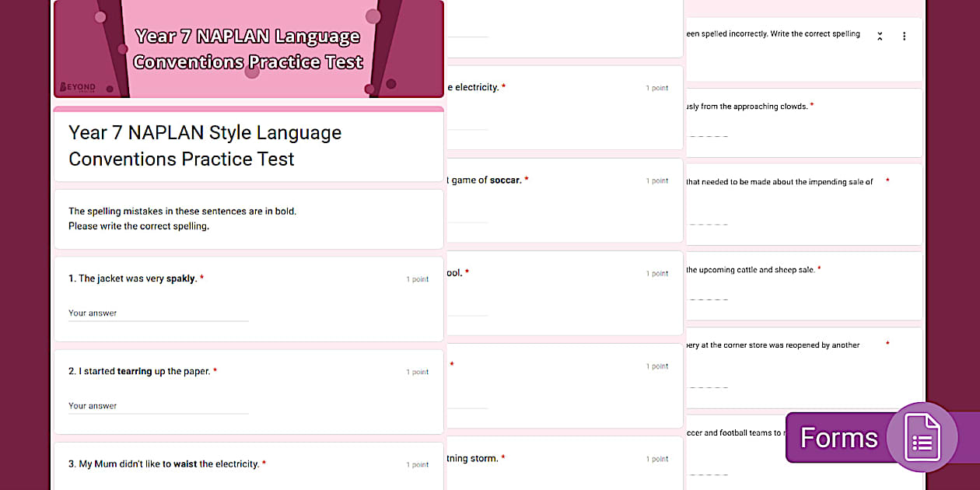Click the '1 point' label on question 1
This screenshot has height=490, width=980.
417,279
